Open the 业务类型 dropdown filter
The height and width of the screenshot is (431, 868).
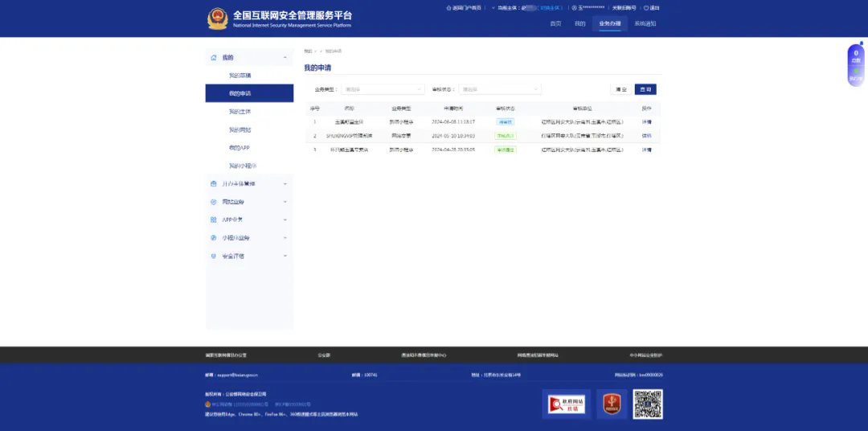point(383,89)
